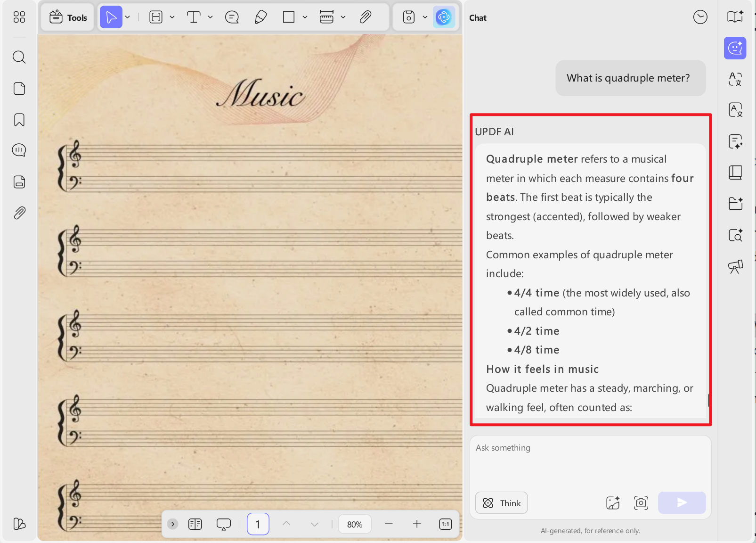Viewport: 756px width, 543px height.
Task: Open the AI summarize notes icon
Action: click(x=735, y=141)
